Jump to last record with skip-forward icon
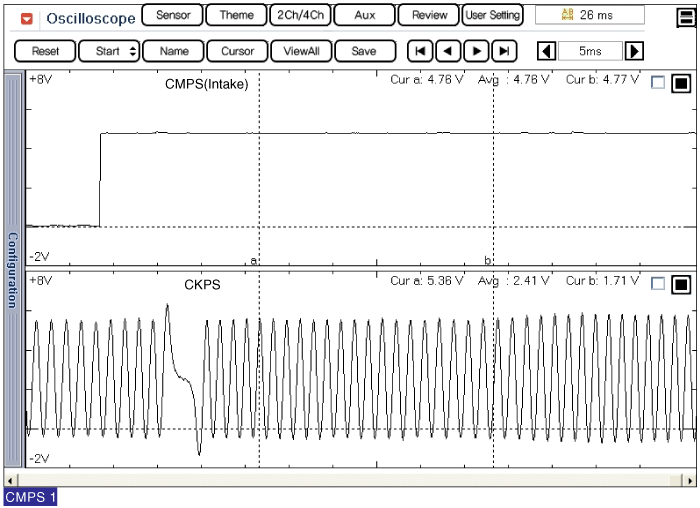Viewport: 700px width, 508px height. [506, 51]
